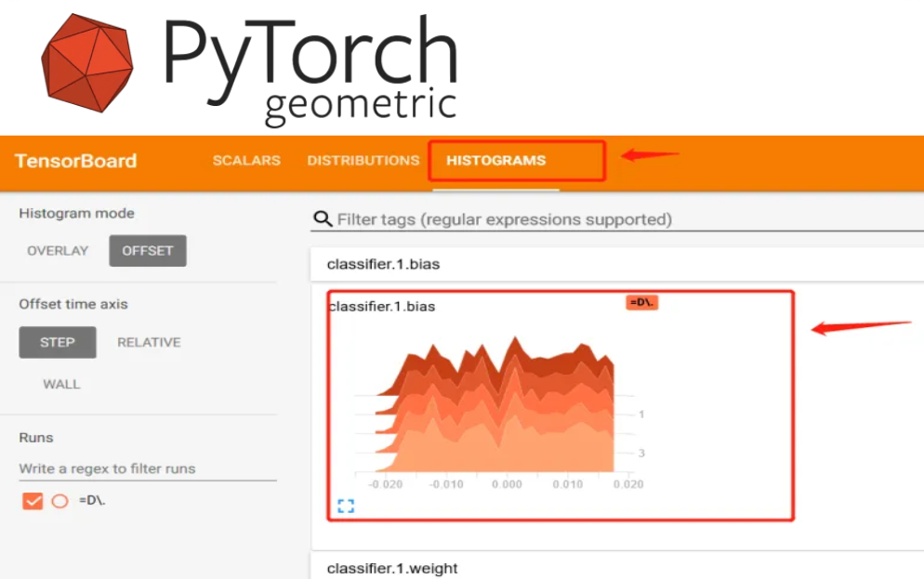
Task: Click the -0.010 x-axis tick label
Action: (x=446, y=484)
